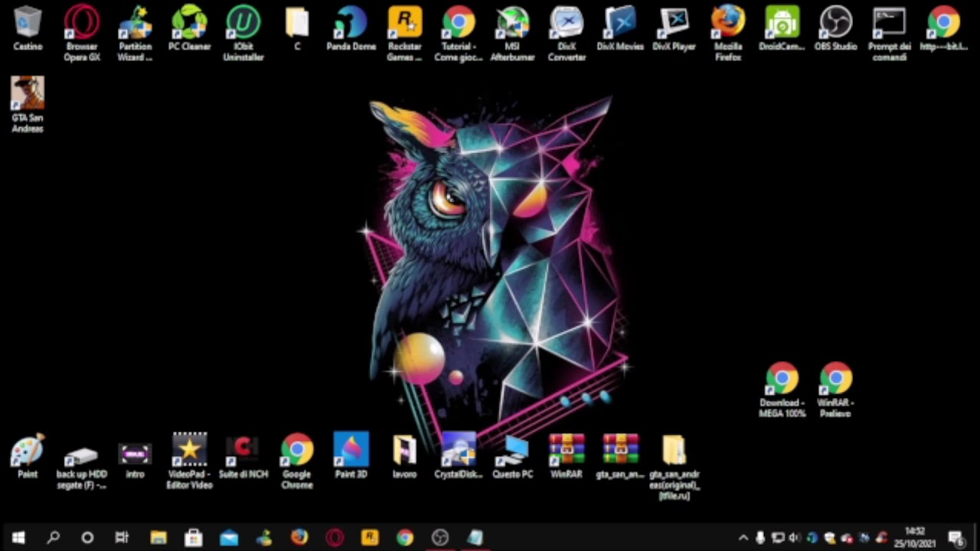
Task: Open the Mail app from the taskbar
Action: (229, 538)
